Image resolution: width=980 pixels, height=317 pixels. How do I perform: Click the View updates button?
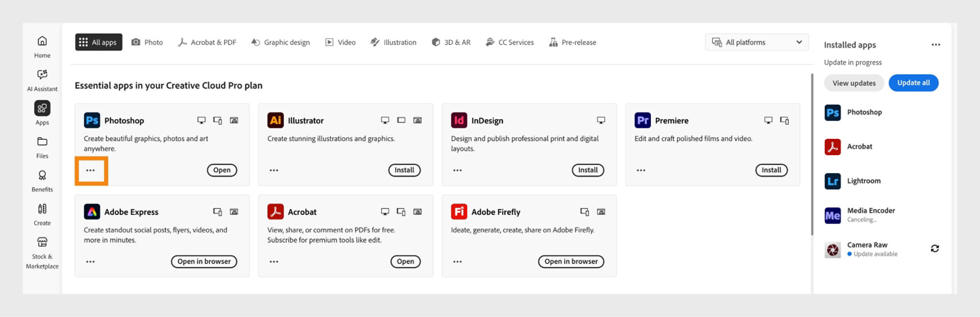tap(854, 83)
